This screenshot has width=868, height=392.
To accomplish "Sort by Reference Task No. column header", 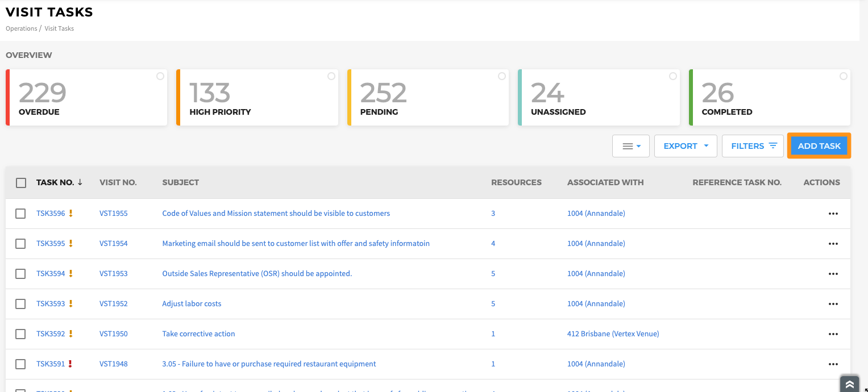I will pyautogui.click(x=737, y=182).
